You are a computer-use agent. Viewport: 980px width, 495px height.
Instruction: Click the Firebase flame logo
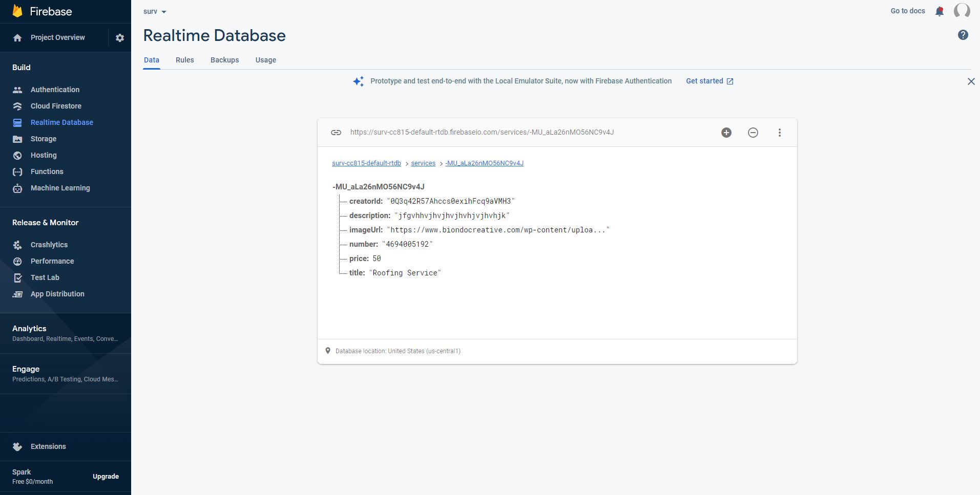(17, 11)
